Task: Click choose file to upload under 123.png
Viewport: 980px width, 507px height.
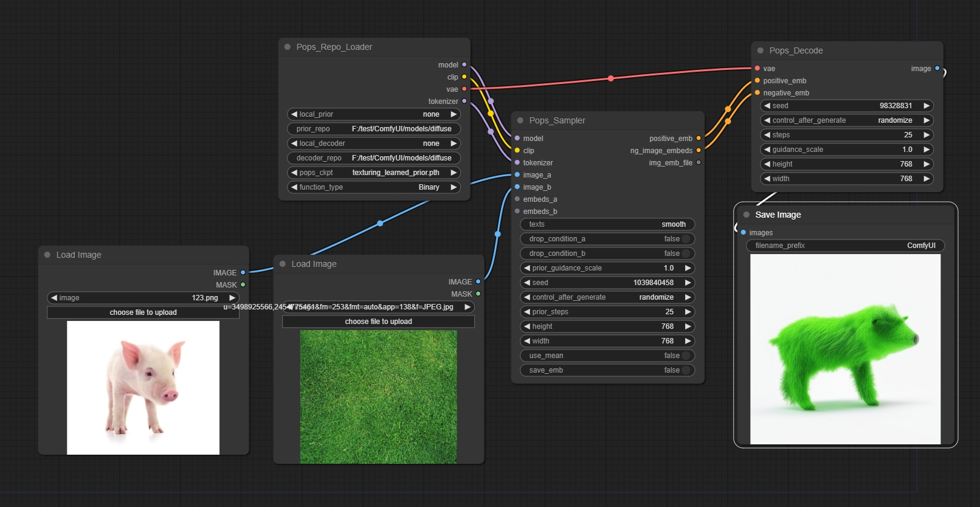Action: click(143, 312)
